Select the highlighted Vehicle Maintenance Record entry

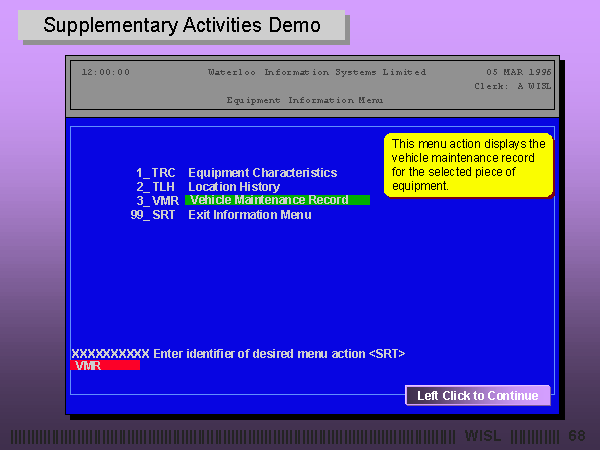[277, 200]
